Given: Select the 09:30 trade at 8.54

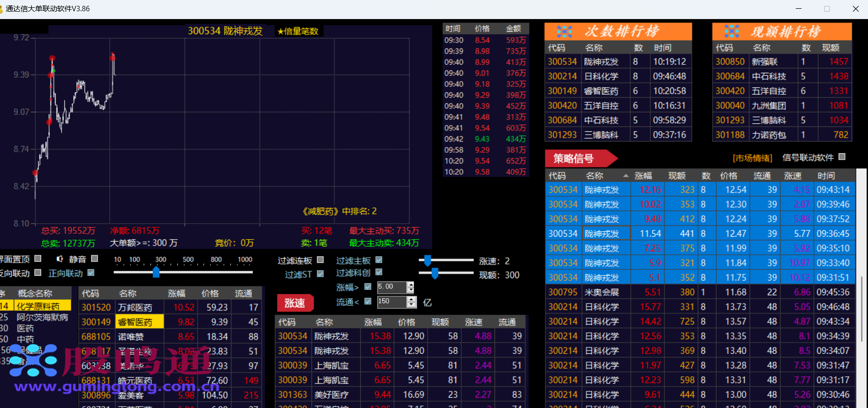Looking at the screenshot, I should (x=486, y=40).
